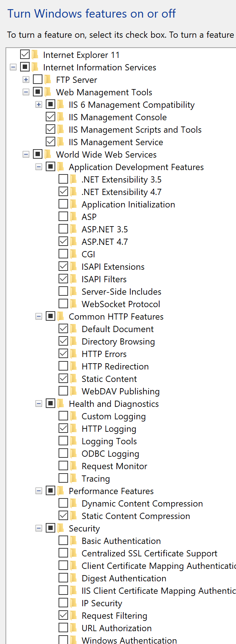Click the folder icon next to World Wide Web Services
This screenshot has width=236, height=644.
click(x=48, y=155)
